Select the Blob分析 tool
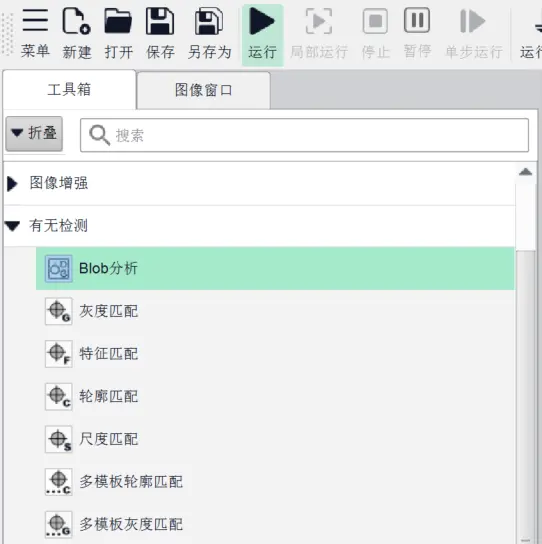 click(x=275, y=268)
